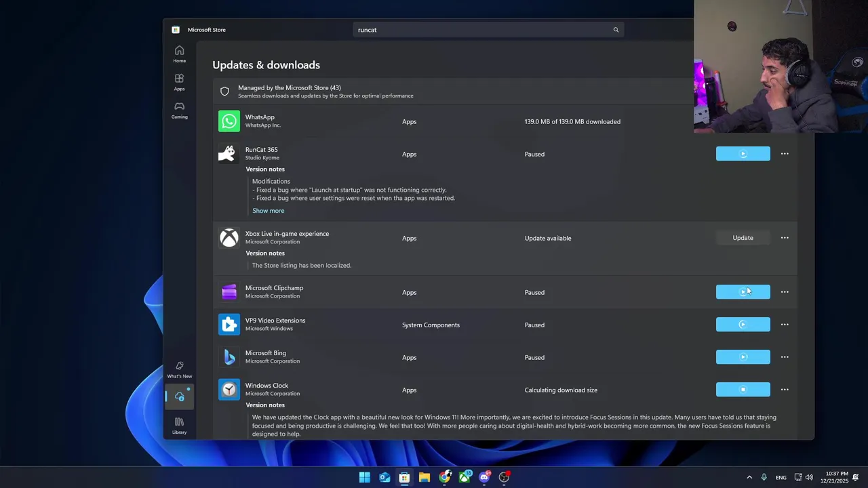Click Update for Xbox Live in-game experience
Image resolution: width=868 pixels, height=488 pixels.
pyautogui.click(x=743, y=238)
